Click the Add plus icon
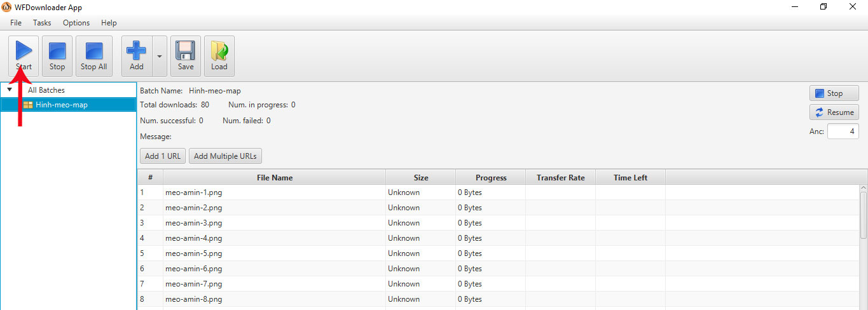 (136, 51)
